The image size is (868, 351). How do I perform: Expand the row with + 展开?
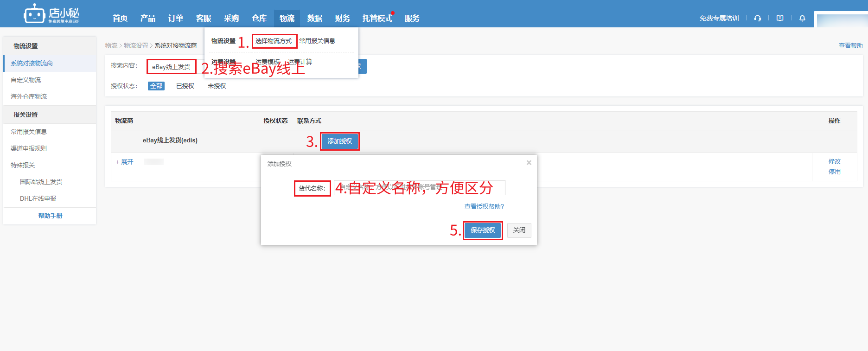pyautogui.click(x=125, y=162)
